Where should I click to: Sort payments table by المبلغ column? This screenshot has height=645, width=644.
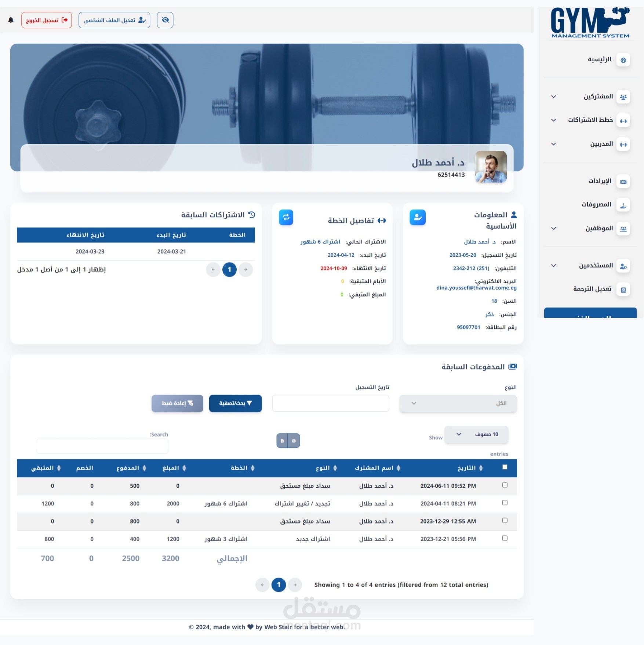[x=174, y=468]
